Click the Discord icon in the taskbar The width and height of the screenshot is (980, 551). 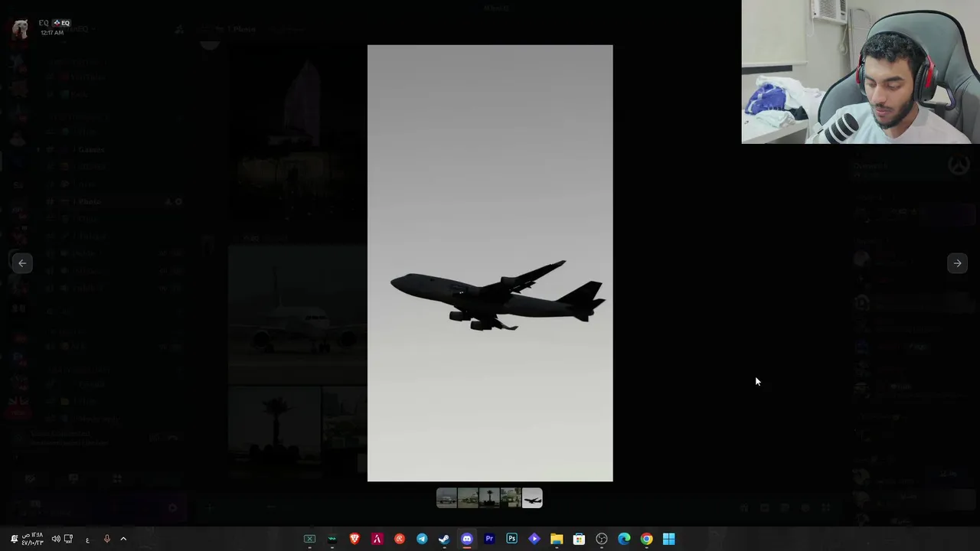click(467, 540)
